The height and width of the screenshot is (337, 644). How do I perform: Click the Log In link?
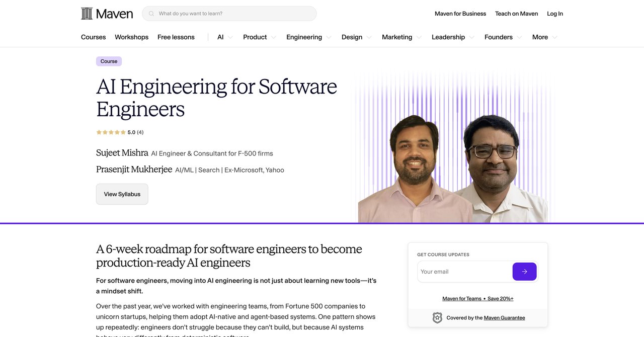[555, 14]
